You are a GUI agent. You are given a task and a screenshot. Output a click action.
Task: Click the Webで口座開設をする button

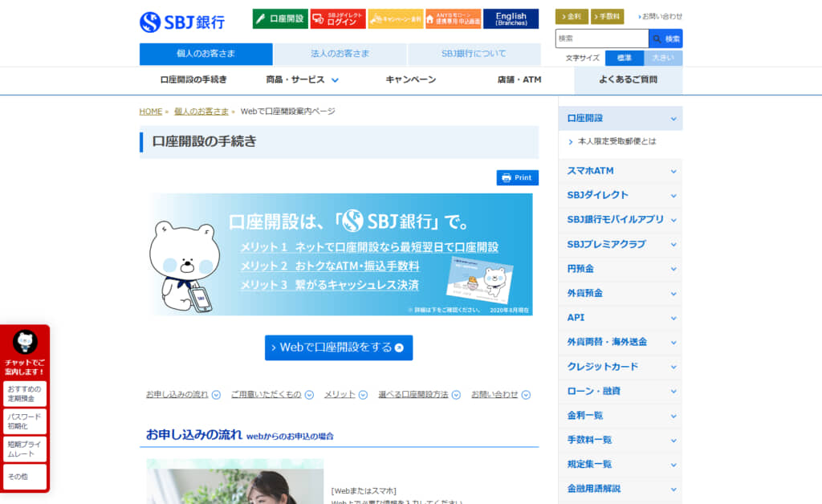click(x=339, y=348)
